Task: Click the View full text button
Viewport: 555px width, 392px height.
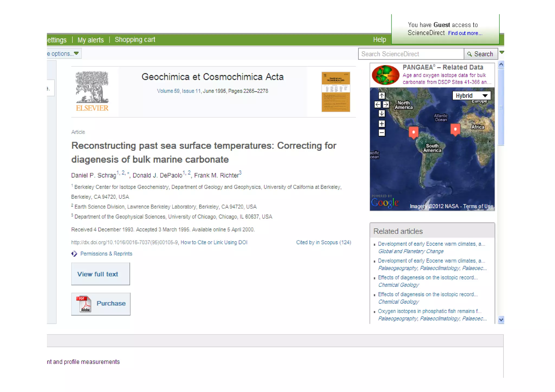Action: pos(100,274)
